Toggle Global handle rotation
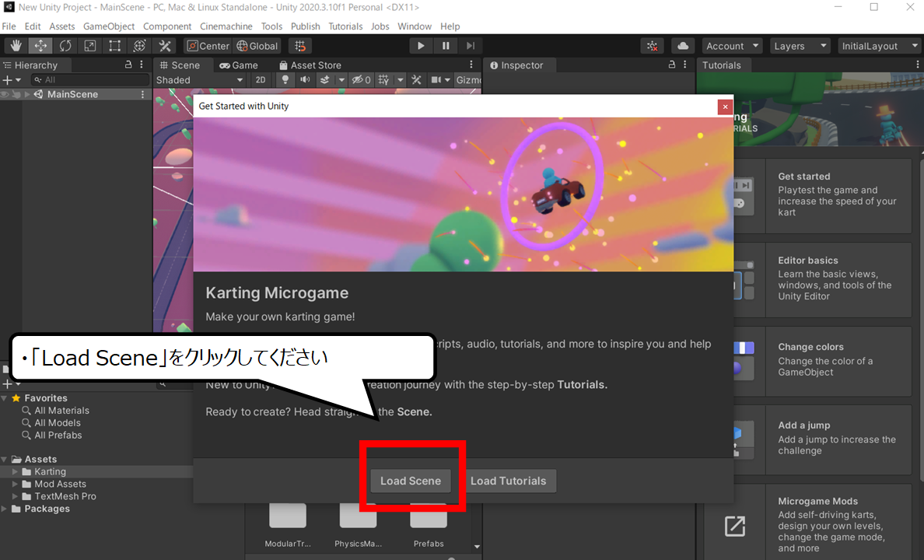 (257, 46)
